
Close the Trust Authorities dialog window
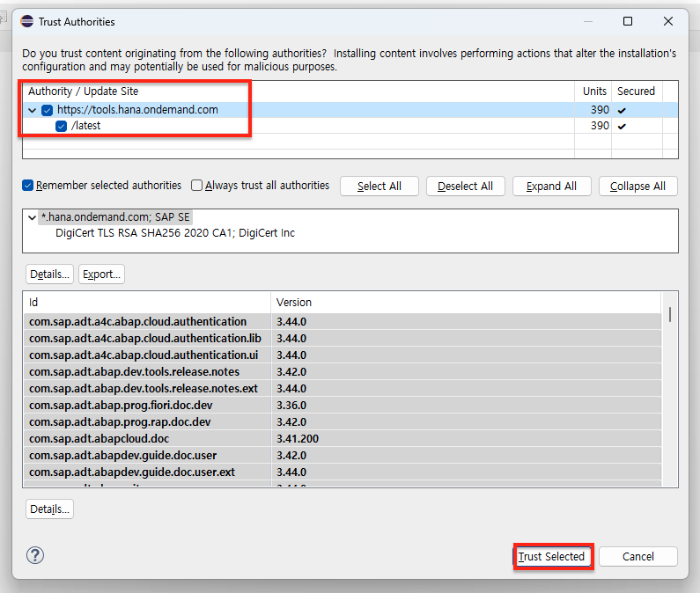point(668,21)
